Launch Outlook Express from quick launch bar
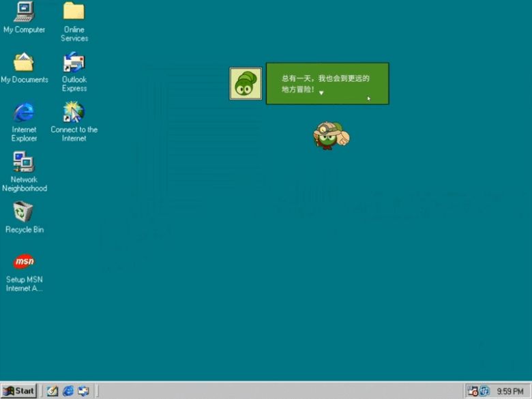Image resolution: width=532 pixels, height=399 pixels. click(x=83, y=391)
